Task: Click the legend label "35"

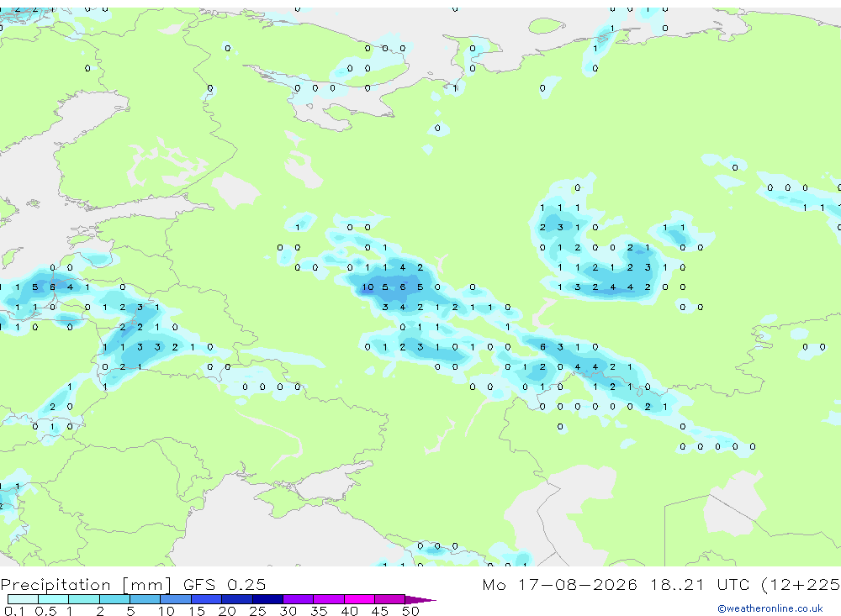Action: point(319,611)
